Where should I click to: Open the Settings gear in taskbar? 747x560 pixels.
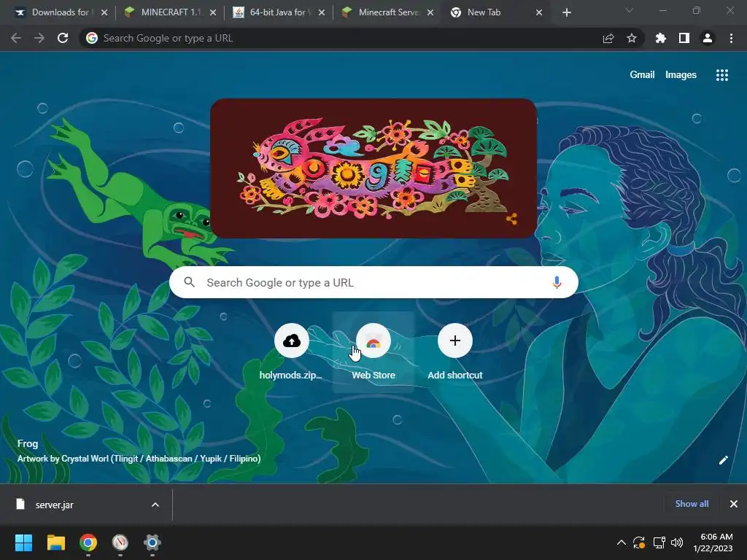(152, 542)
